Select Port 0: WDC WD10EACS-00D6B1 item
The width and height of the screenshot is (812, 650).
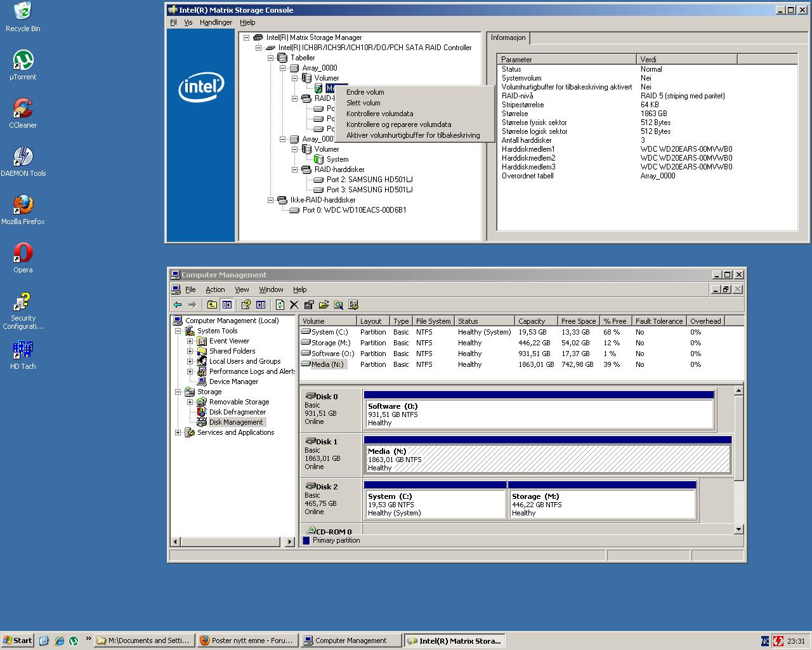(354, 210)
